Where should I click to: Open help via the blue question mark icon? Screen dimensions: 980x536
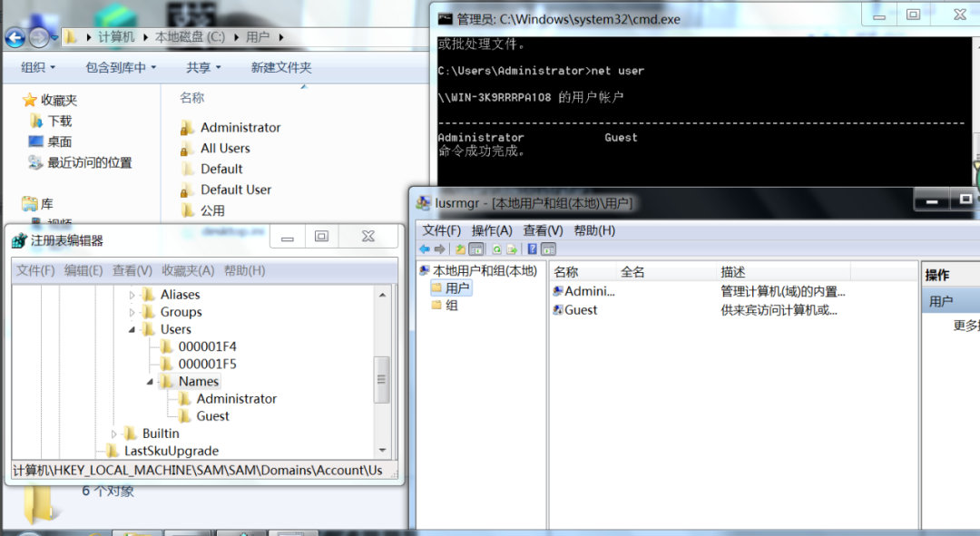coord(532,249)
